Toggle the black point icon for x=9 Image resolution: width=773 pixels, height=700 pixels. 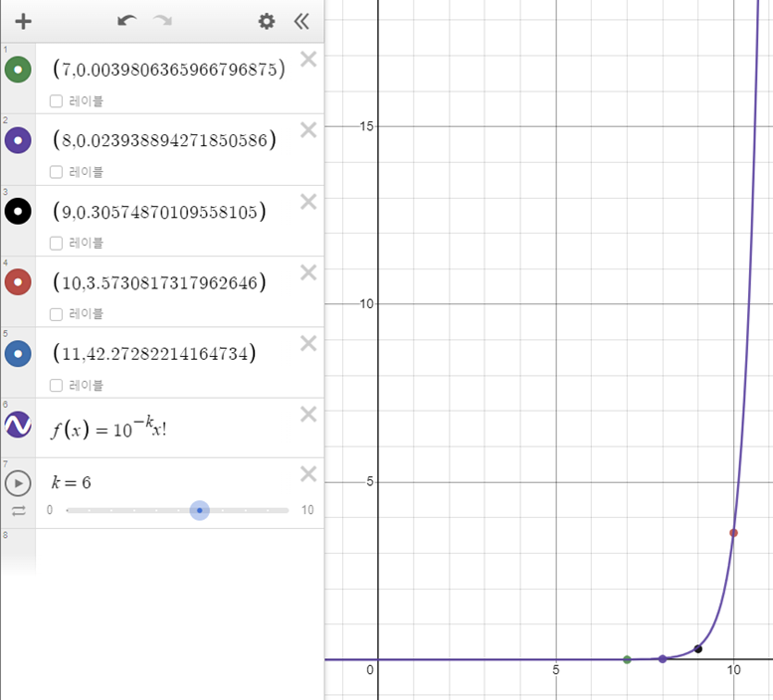pyautogui.click(x=18, y=212)
